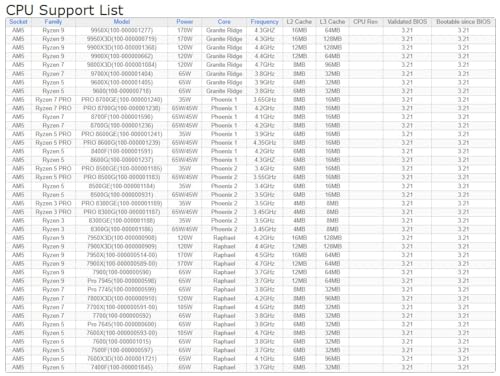This screenshot has height=376, width=500.
Task: Click the 7800X3D(100-000000910) model cell
Action: [122, 299]
